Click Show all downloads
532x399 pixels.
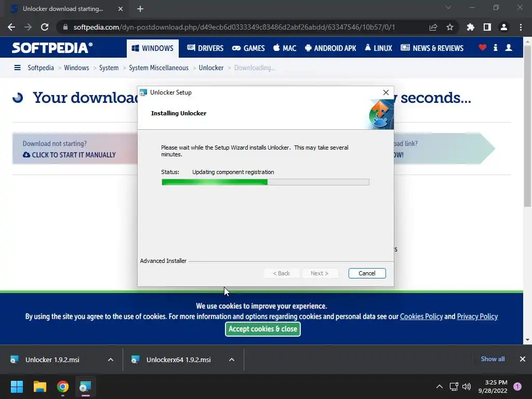click(493, 359)
